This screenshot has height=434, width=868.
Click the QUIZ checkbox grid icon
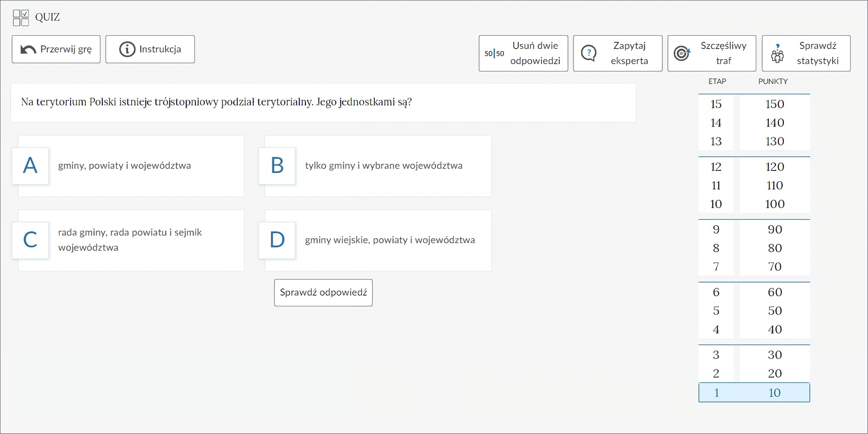21,17
